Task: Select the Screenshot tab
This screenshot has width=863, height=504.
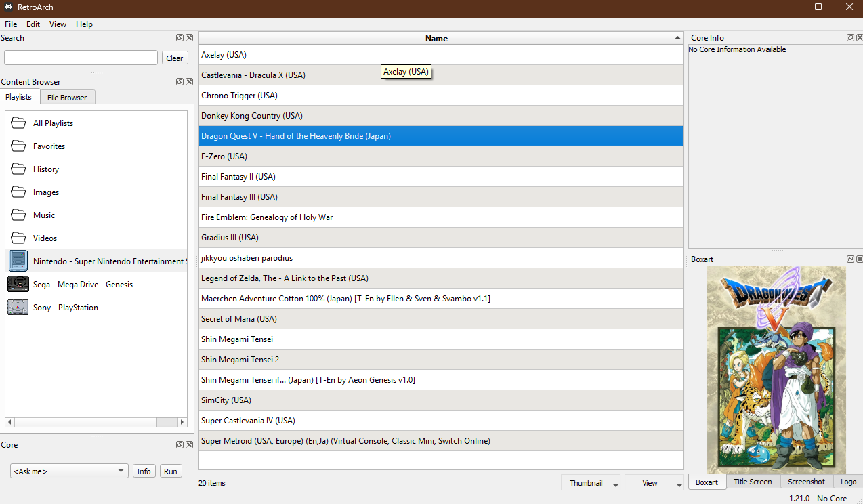Action: point(806,482)
